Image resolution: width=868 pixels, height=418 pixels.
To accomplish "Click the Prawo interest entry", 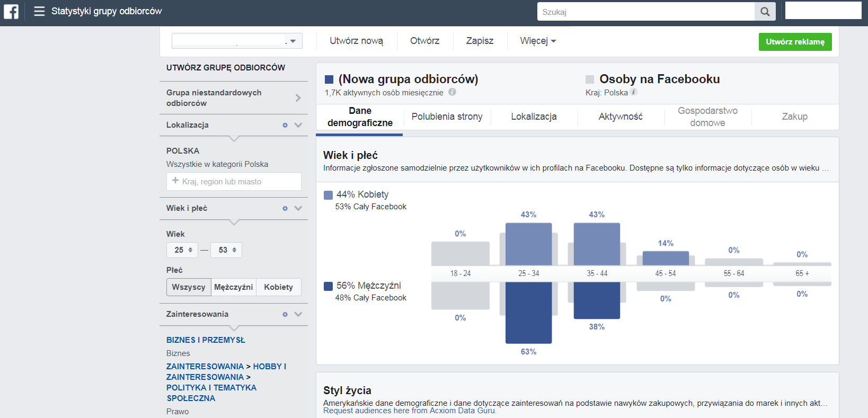I will [x=178, y=412].
